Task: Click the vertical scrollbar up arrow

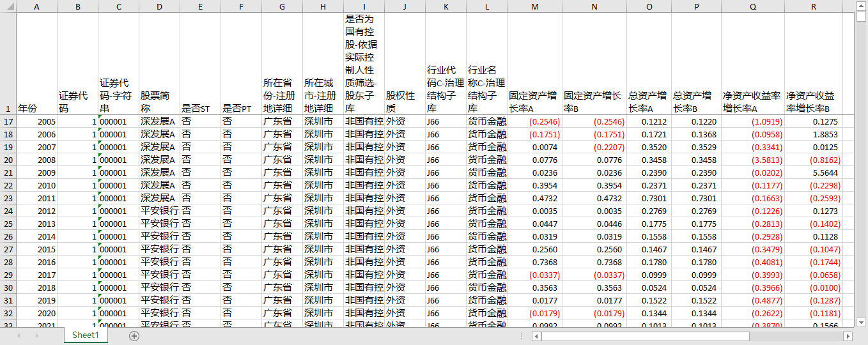Action: (861, 6)
